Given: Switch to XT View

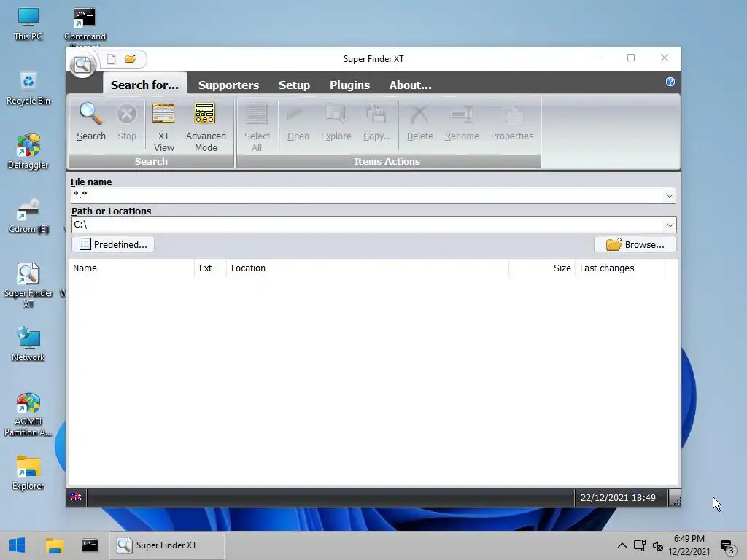Looking at the screenshot, I should [163, 127].
